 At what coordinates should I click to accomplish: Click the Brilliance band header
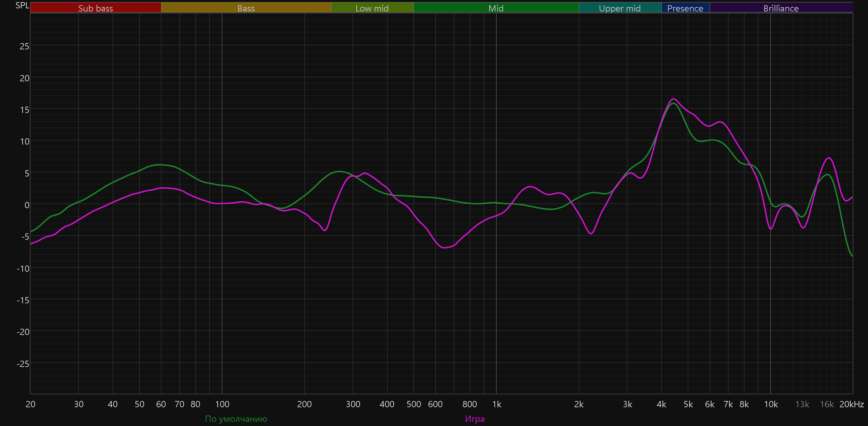781,8
